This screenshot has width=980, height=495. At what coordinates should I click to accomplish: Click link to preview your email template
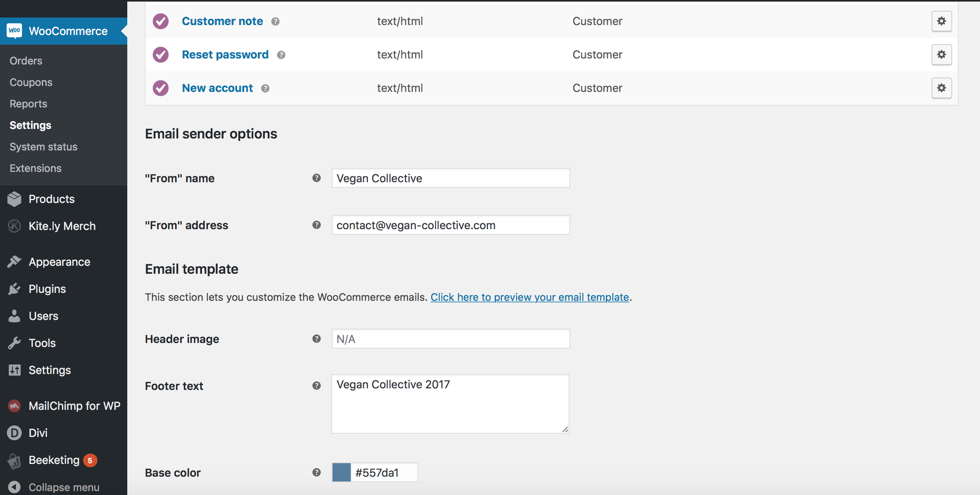tap(530, 297)
